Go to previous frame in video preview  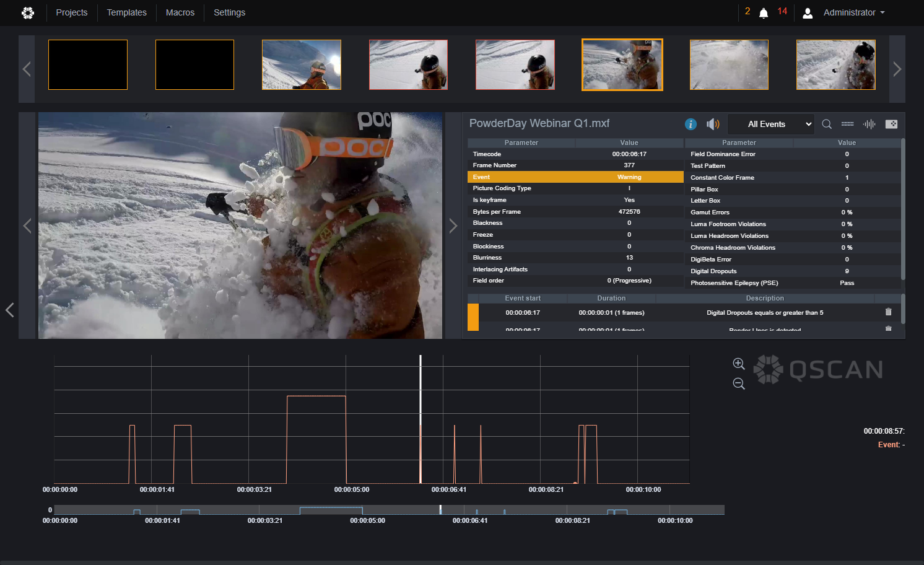pos(27,226)
